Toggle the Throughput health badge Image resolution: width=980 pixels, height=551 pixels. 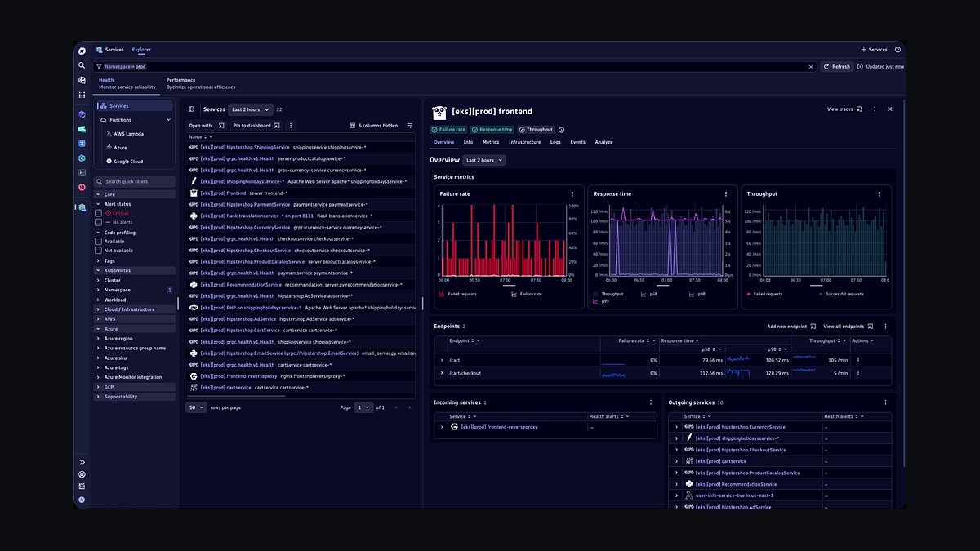[536, 130]
